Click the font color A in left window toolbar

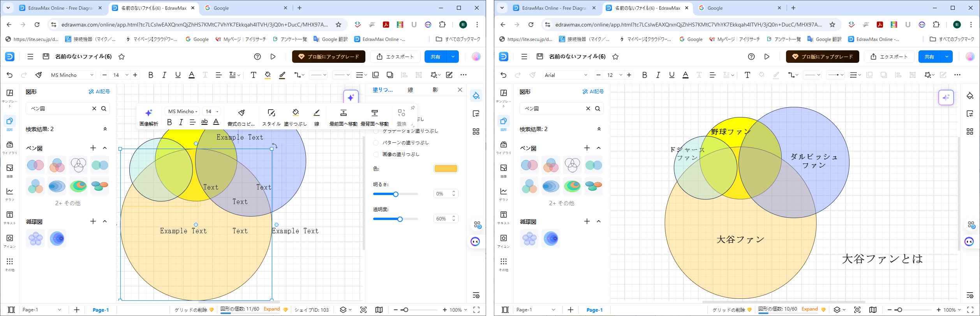(192, 75)
